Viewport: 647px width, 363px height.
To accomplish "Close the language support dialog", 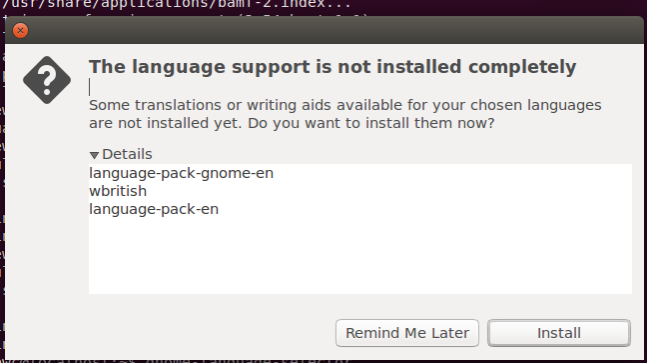I will pyautogui.click(x=20, y=31).
